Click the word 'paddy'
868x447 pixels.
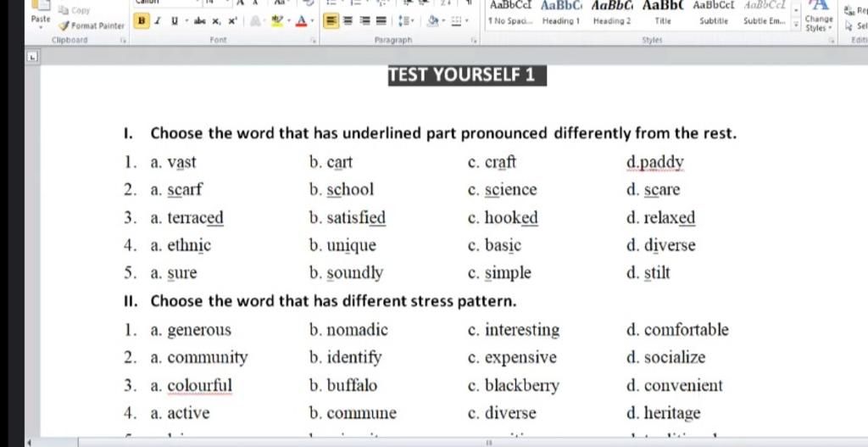[662, 163]
